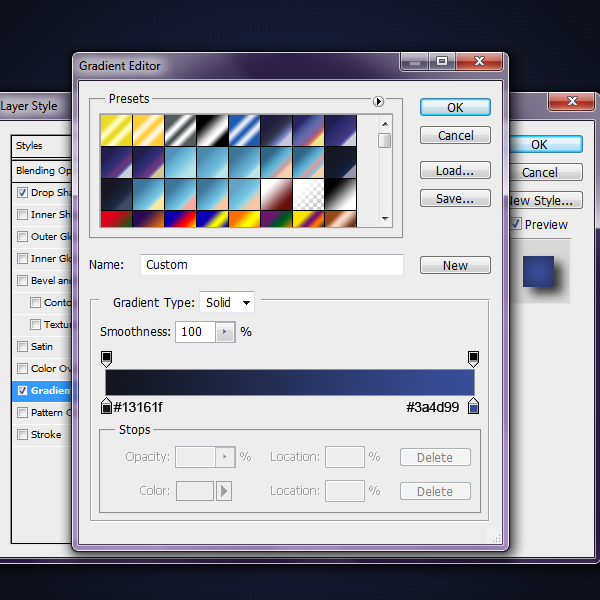
Task: Enable the Inner Glow checkbox
Action: coord(23,258)
